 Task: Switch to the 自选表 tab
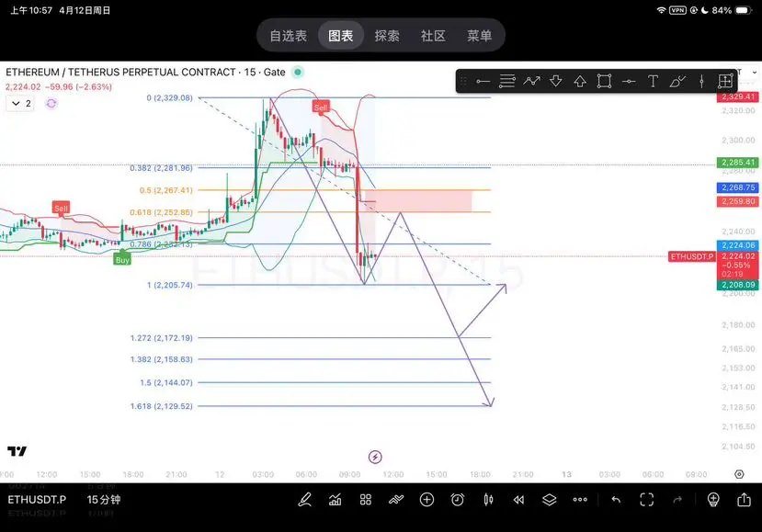coord(289,36)
